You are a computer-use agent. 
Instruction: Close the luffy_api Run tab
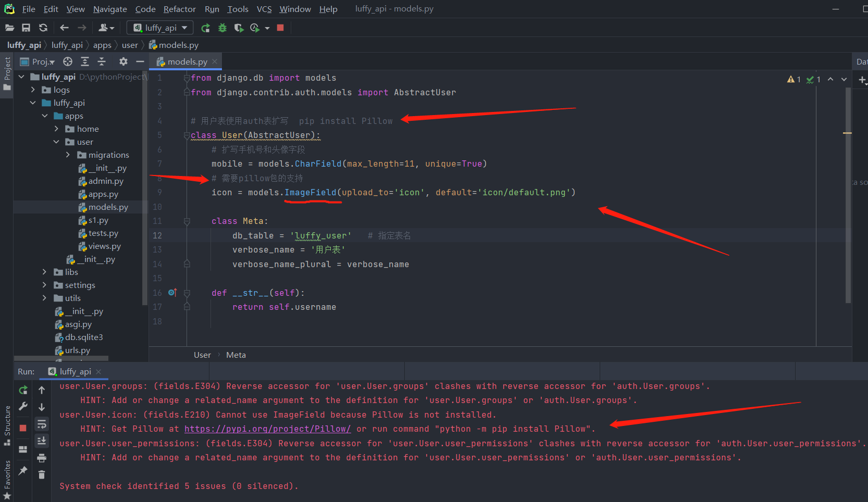pos(98,371)
